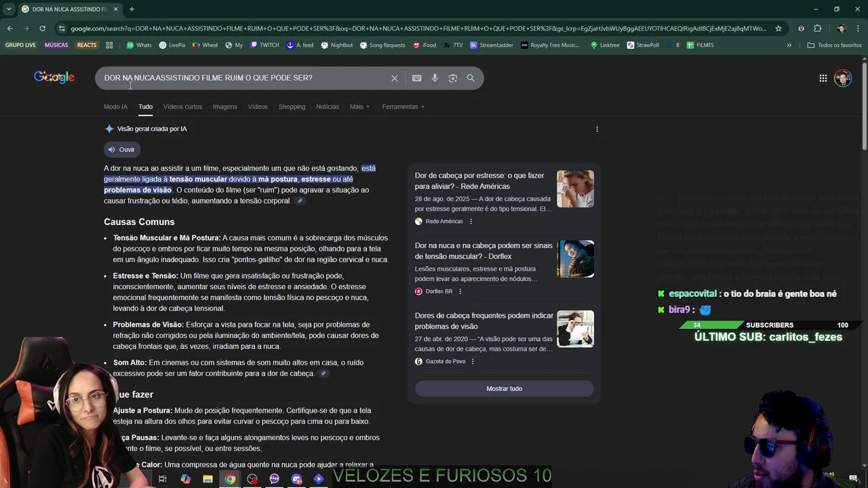Screen dimensions: 868x488
Task: Open Google Lens image search
Action: pyautogui.click(x=453, y=78)
